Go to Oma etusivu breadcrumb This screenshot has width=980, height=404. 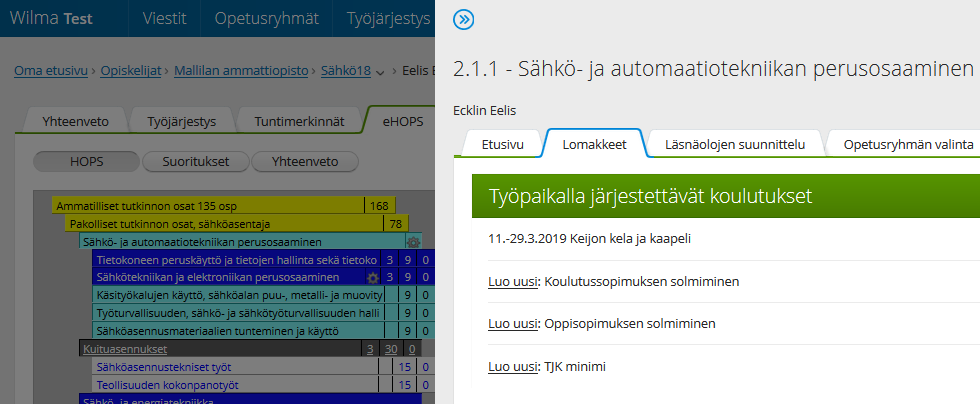click(50, 71)
